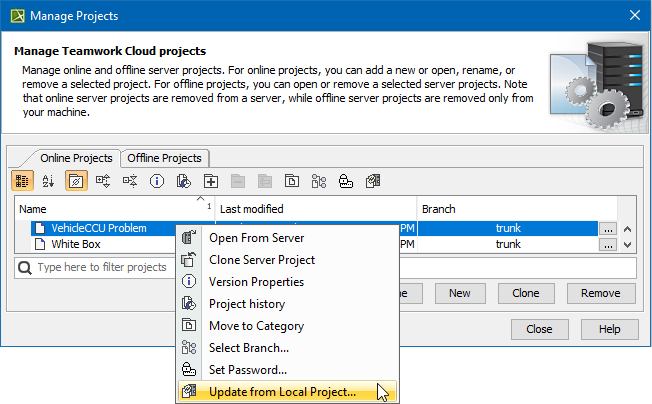Choose Clone Server Project from context menu
This screenshot has width=652, height=404.
[x=261, y=260]
